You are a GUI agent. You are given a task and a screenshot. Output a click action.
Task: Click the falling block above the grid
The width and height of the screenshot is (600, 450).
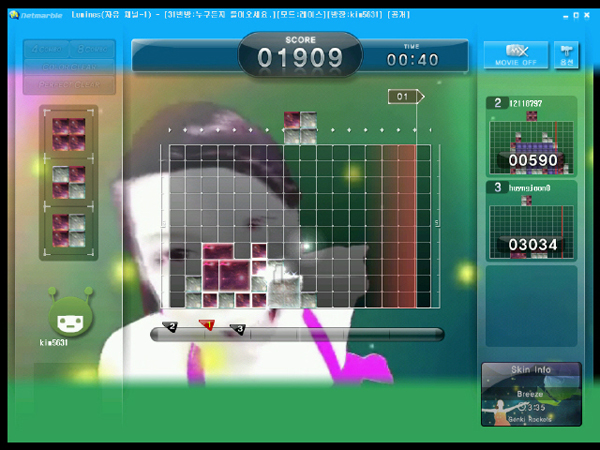[299, 127]
